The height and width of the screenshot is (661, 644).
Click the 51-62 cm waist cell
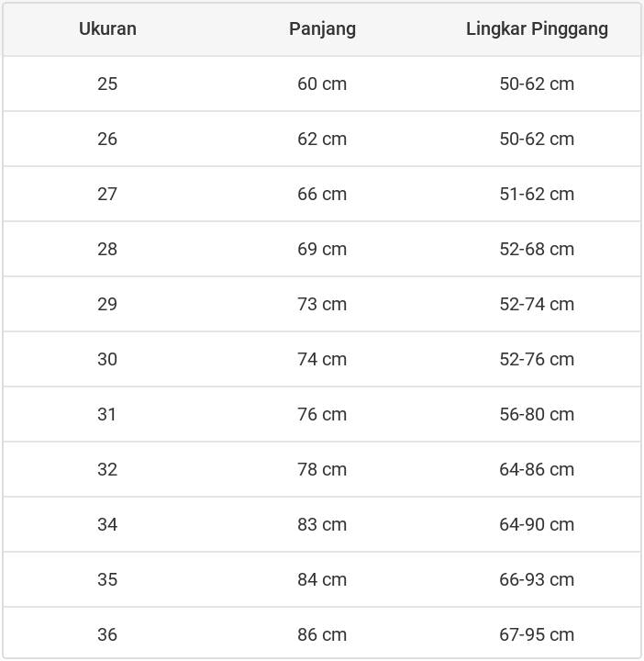(537, 194)
